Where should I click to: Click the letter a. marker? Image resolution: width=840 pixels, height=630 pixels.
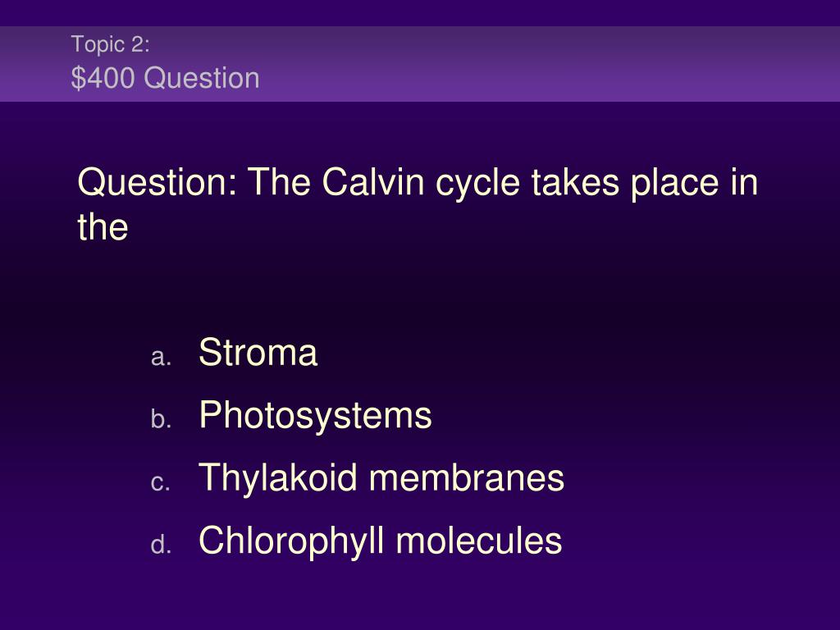pos(162,357)
